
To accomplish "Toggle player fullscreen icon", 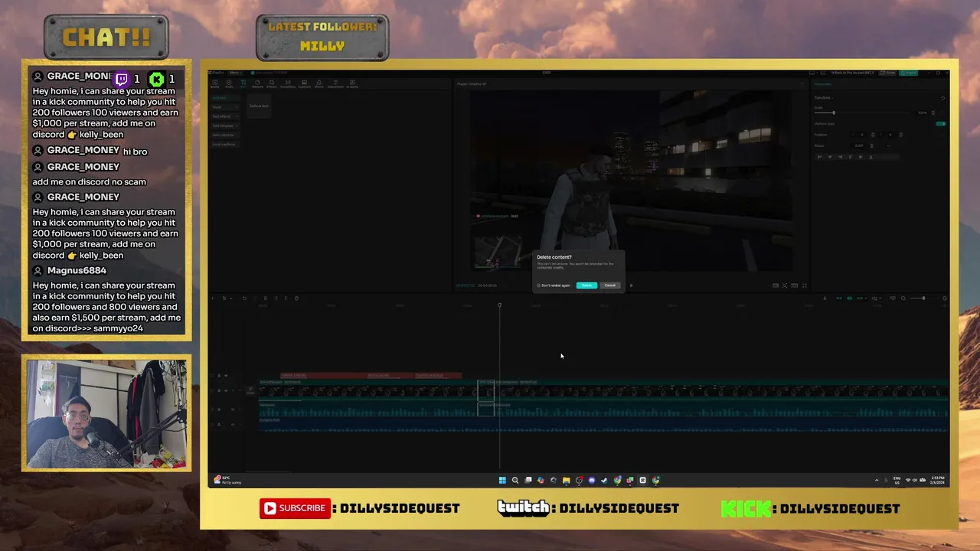I will click(x=805, y=285).
